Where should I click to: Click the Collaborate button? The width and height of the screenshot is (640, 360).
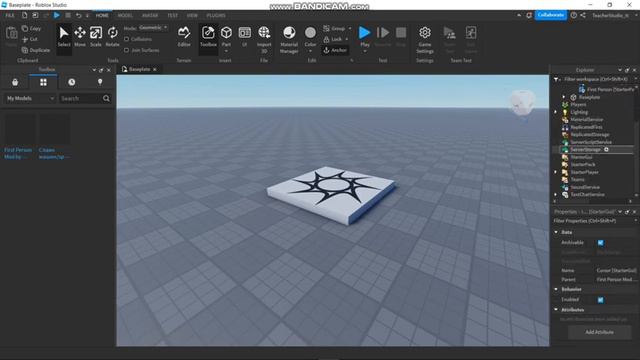click(551, 15)
